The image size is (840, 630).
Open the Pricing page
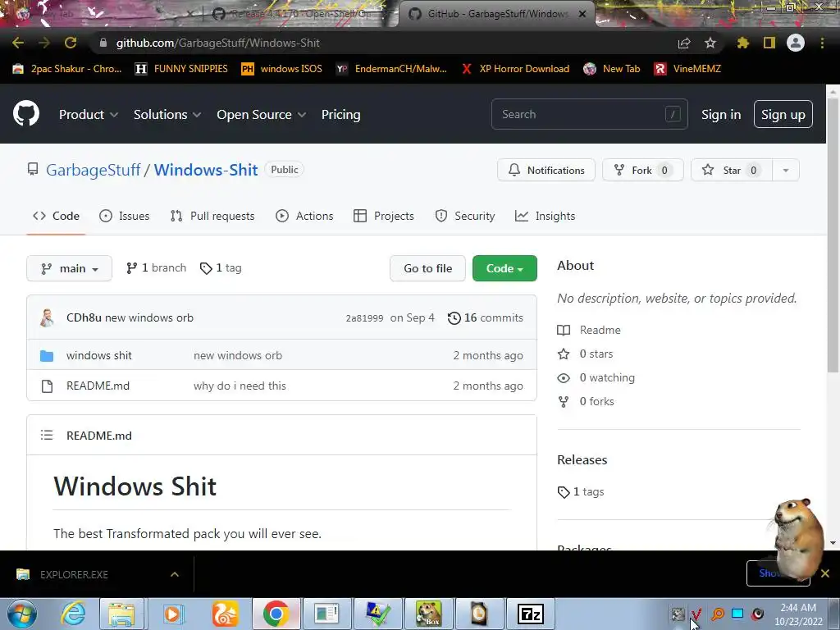340,115
